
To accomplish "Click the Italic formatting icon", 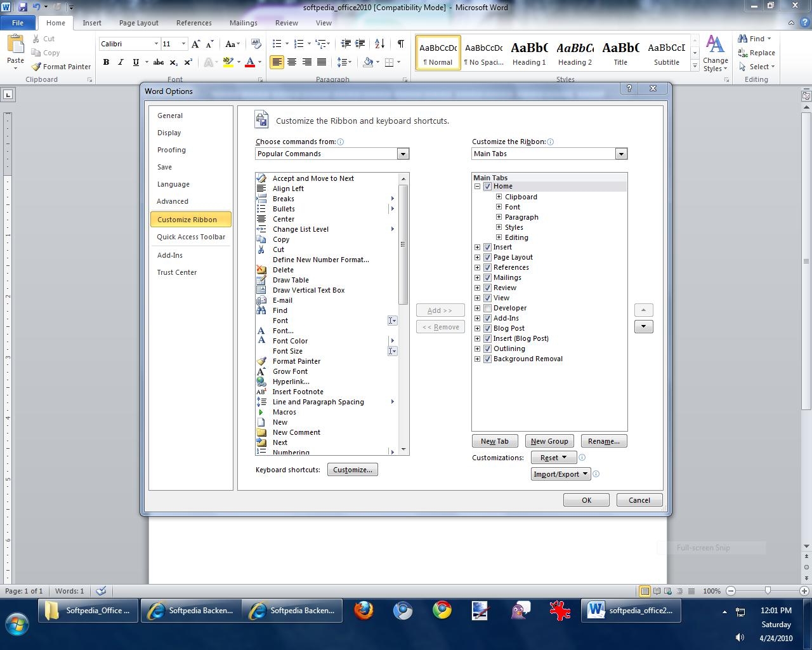I will pyautogui.click(x=121, y=62).
